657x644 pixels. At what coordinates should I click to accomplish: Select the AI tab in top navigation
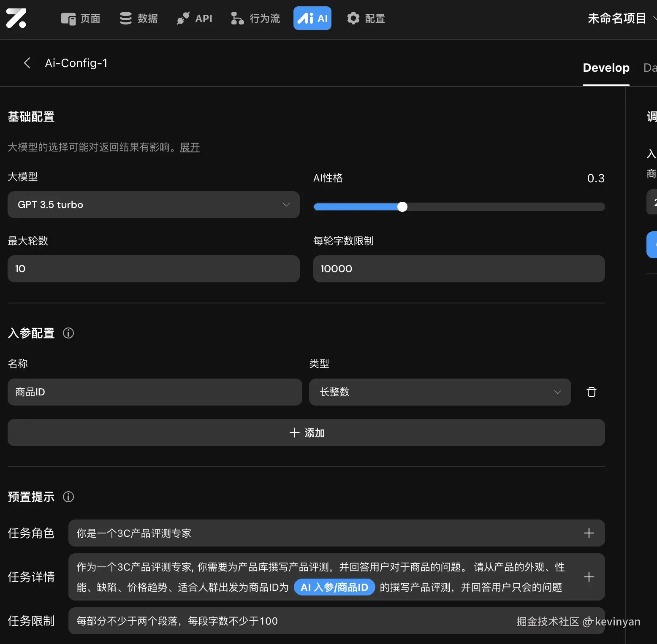312,18
